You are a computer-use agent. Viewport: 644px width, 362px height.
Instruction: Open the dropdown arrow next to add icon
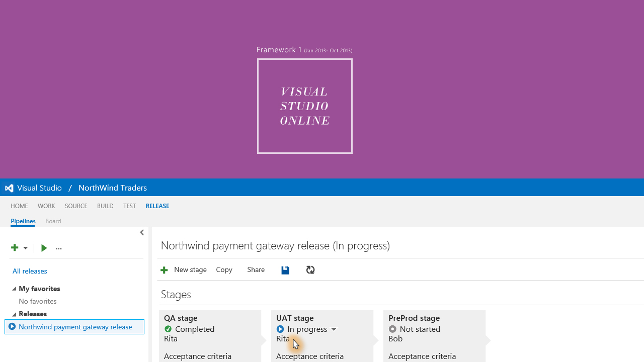click(x=26, y=248)
